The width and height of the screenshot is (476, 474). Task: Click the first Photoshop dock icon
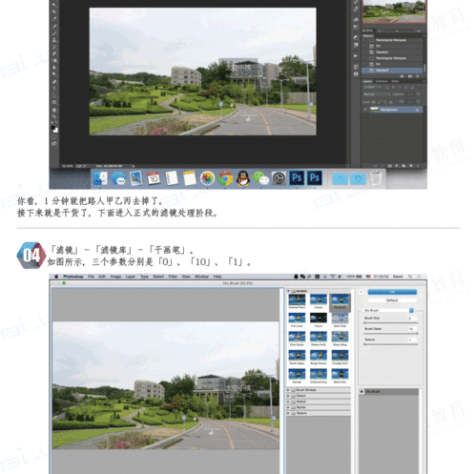tap(297, 178)
